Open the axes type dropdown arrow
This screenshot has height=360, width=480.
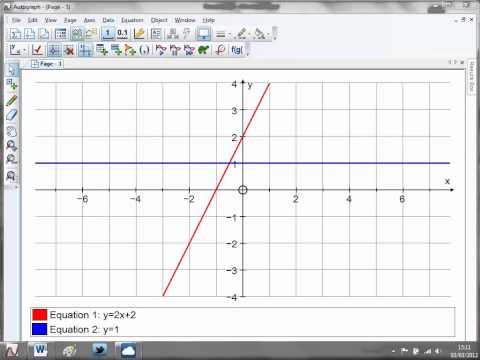tap(24, 51)
